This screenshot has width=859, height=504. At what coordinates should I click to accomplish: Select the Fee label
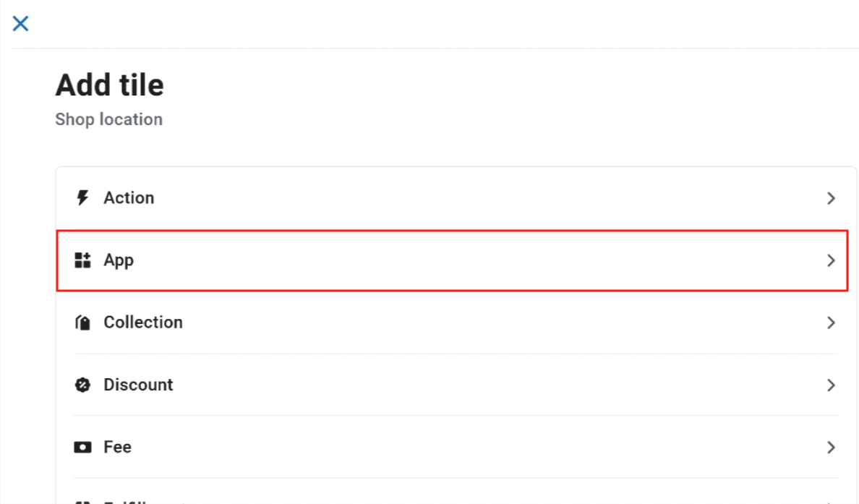117,447
